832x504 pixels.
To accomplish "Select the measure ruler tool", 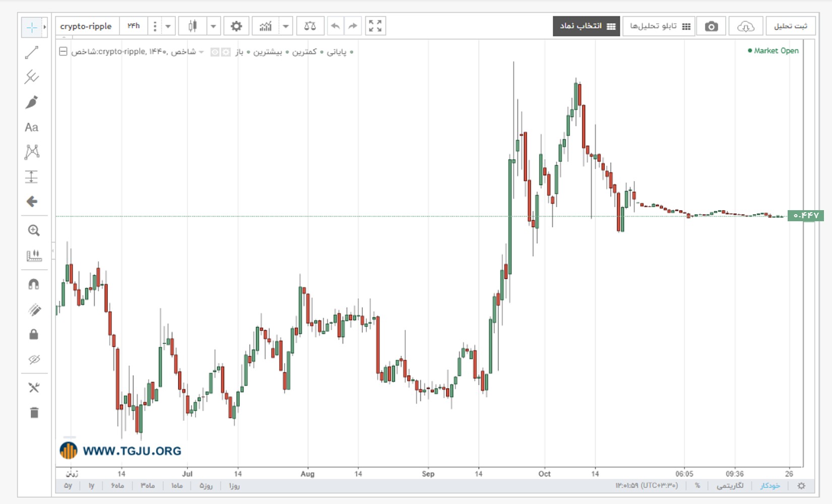I will click(x=34, y=256).
